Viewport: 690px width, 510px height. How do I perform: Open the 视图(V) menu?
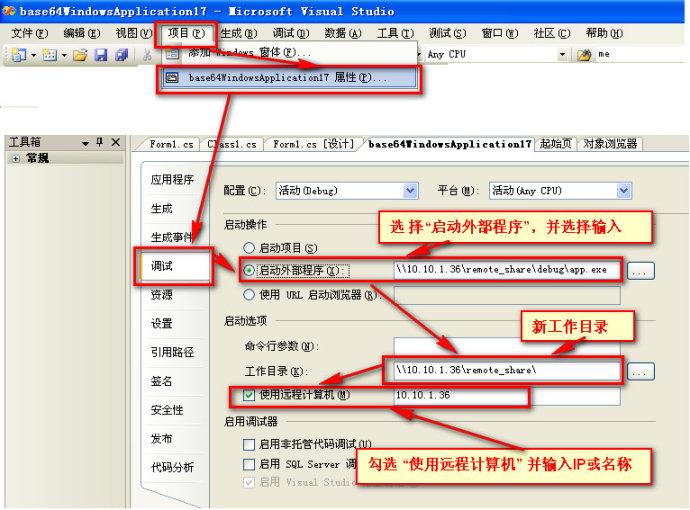[134, 33]
